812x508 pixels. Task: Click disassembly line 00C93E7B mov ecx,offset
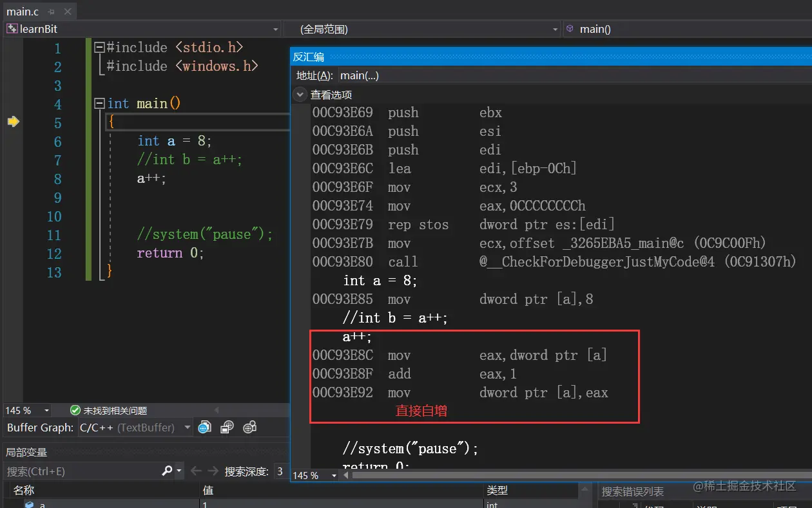point(539,243)
